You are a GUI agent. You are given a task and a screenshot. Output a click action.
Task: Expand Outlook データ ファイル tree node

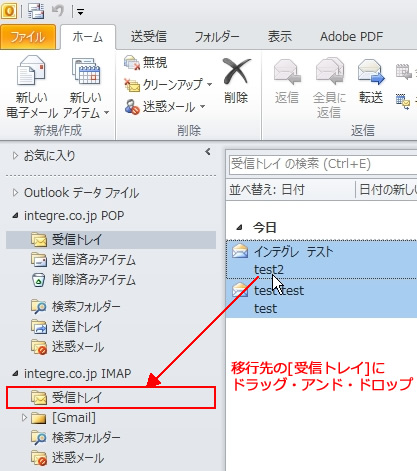(15, 193)
